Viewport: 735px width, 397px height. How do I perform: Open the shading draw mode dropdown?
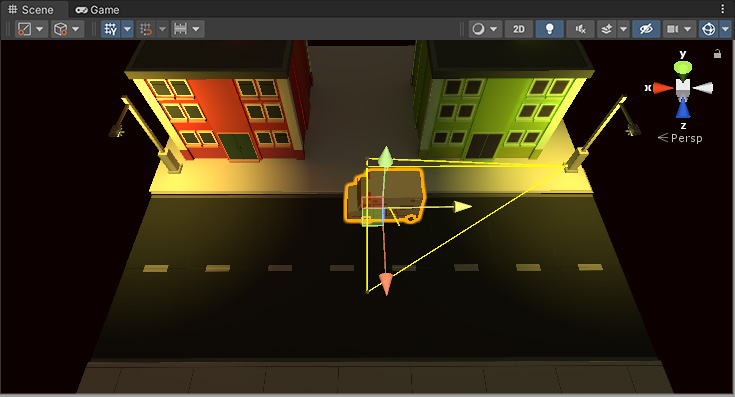(485, 29)
